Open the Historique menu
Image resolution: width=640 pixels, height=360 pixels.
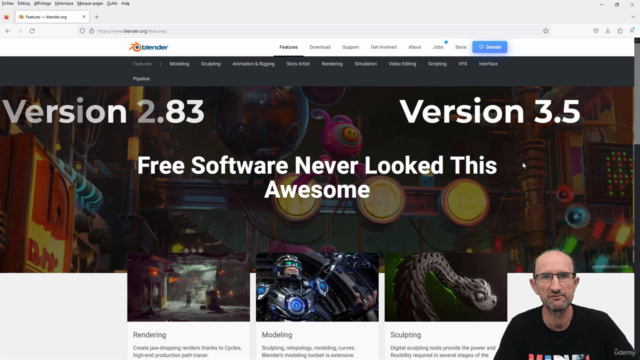tap(64, 3)
